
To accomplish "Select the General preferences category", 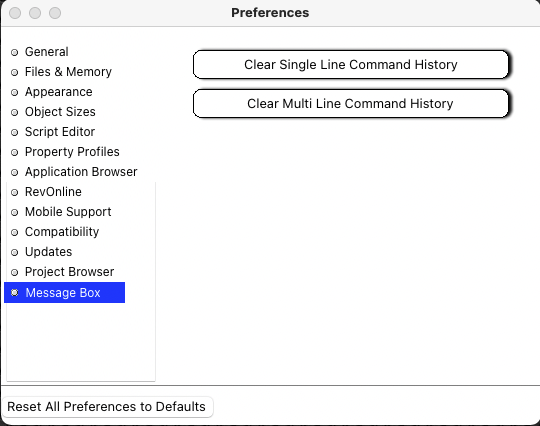I will (x=46, y=52).
